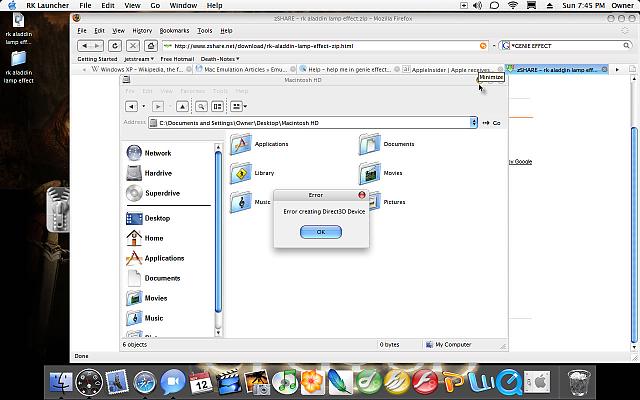The width and height of the screenshot is (640, 400).
Task: Switch to AppleInsider tab
Action: tap(452, 70)
